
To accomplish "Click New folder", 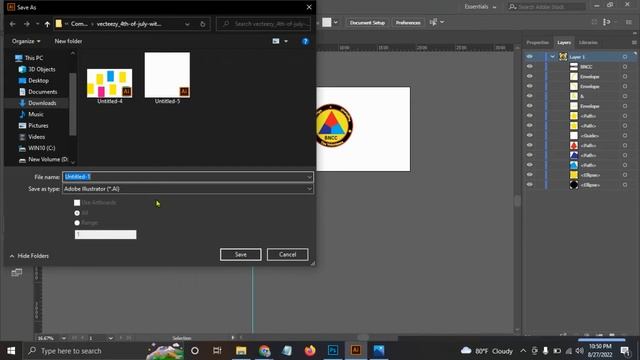I will pos(68,41).
